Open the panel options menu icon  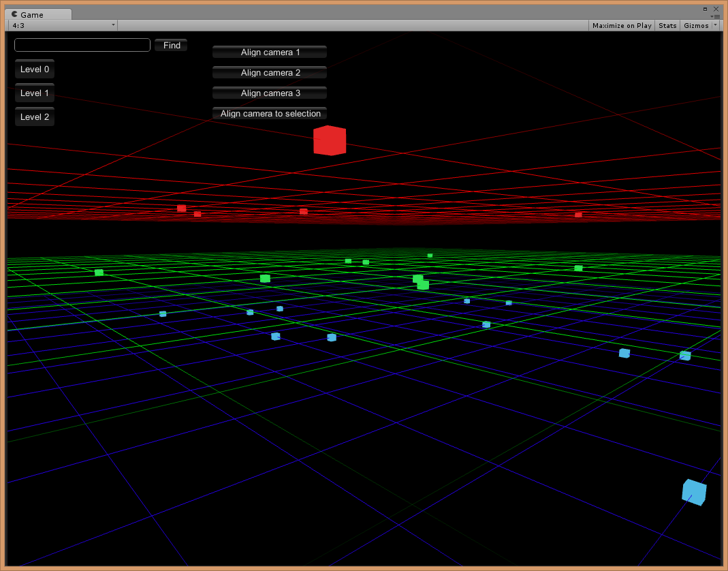coord(715,16)
